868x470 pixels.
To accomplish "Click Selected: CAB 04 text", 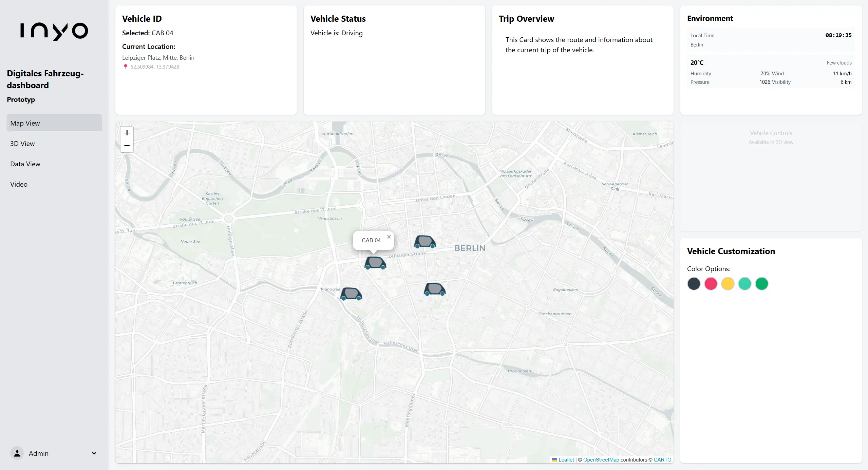I will [148, 33].
